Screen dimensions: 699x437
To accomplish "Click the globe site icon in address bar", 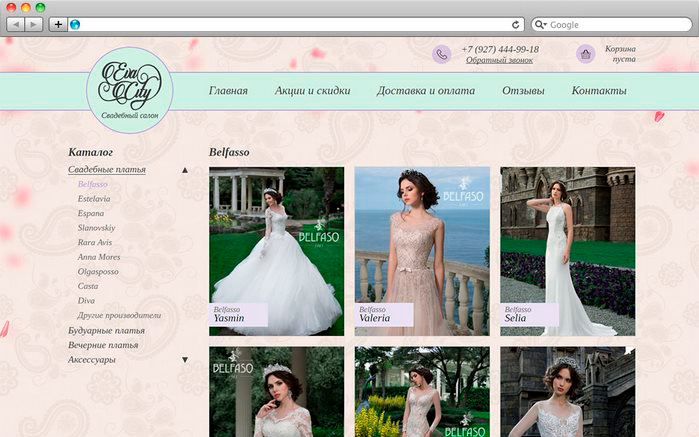I will pyautogui.click(x=75, y=25).
